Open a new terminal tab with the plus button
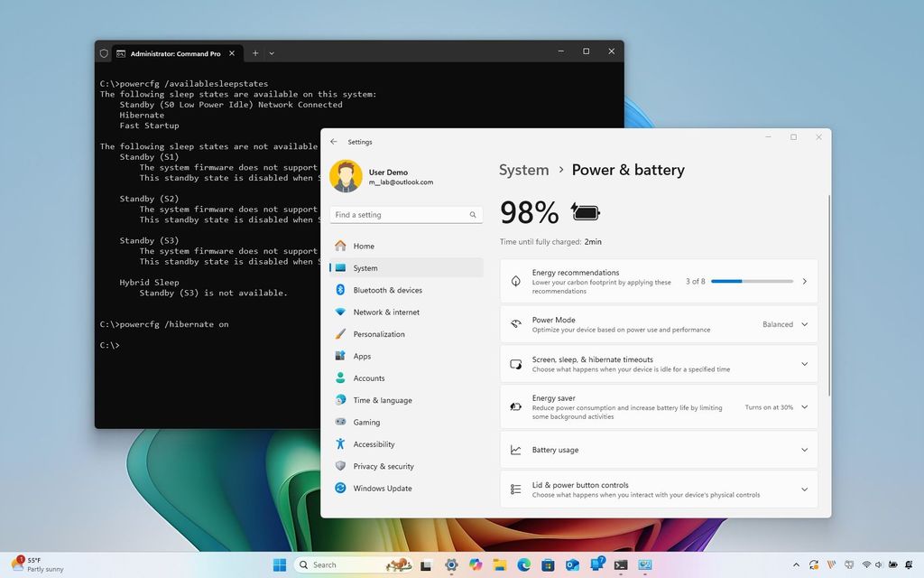This screenshot has height=578, width=924. 255,52
